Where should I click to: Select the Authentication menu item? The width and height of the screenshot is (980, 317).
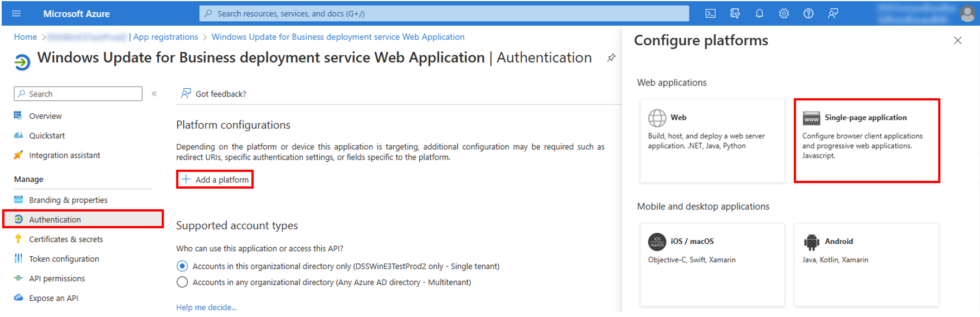click(83, 219)
